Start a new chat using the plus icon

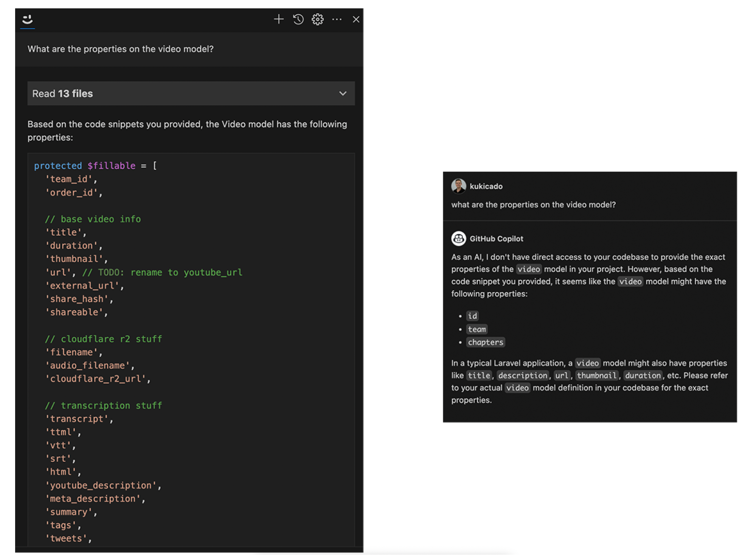(x=279, y=19)
